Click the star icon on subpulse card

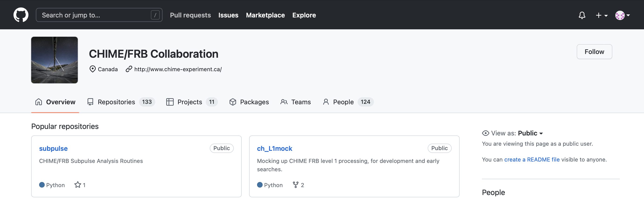[78, 185]
